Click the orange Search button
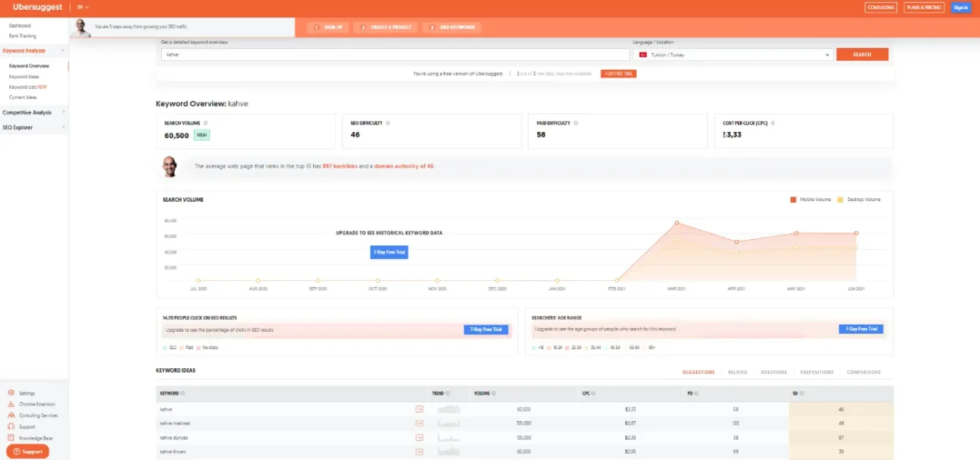This screenshot has height=460, width=980. tap(862, 55)
